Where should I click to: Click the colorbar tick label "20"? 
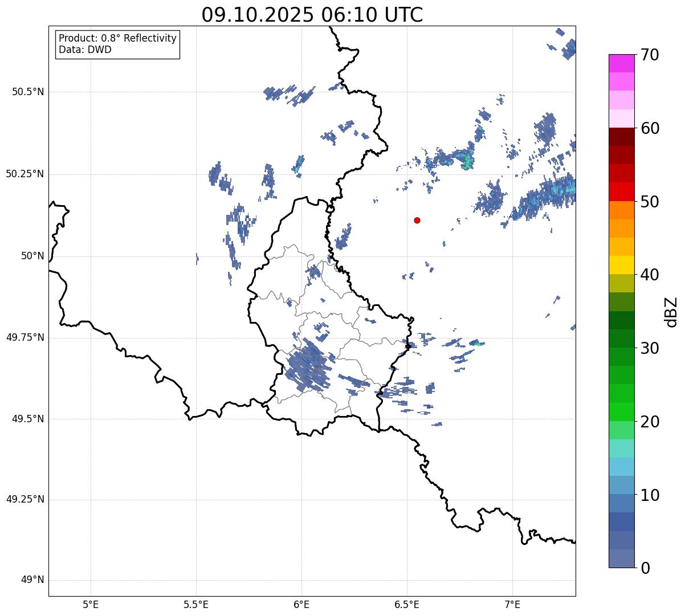(649, 422)
